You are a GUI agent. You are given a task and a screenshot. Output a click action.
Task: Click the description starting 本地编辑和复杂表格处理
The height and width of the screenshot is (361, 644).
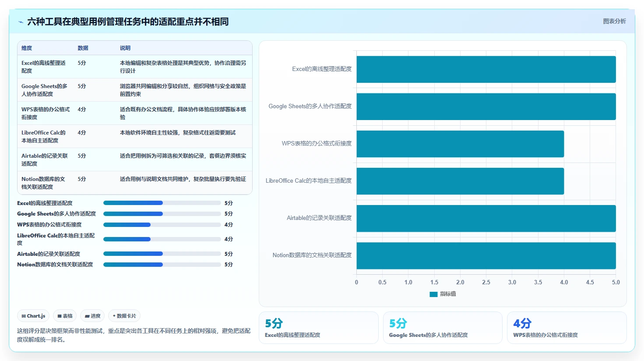click(183, 67)
